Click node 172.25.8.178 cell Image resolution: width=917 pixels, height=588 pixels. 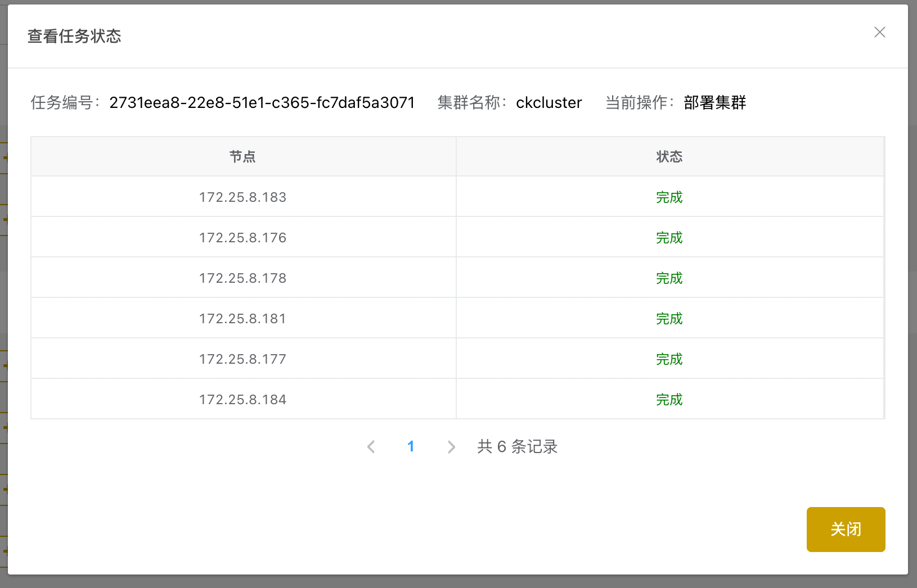pos(242,278)
